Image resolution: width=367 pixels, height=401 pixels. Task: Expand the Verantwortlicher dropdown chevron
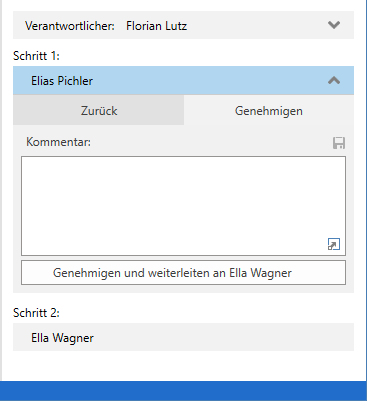[334, 25]
